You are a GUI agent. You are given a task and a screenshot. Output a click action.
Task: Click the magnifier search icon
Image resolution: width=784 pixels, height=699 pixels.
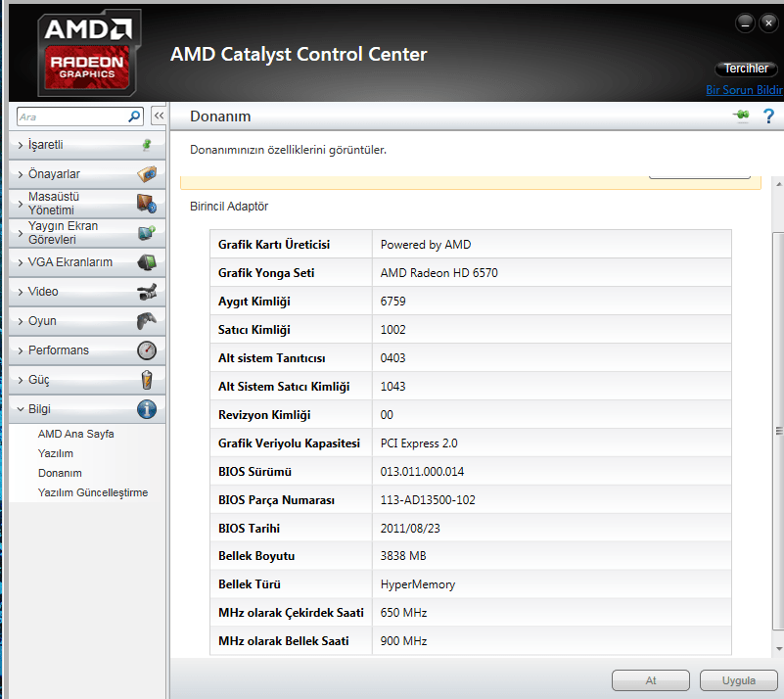click(x=134, y=116)
